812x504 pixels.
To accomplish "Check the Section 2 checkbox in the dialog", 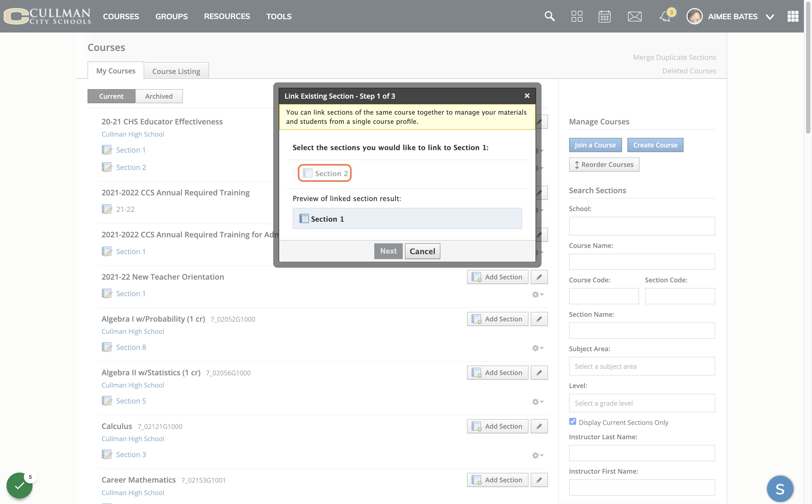I will pos(295,173).
